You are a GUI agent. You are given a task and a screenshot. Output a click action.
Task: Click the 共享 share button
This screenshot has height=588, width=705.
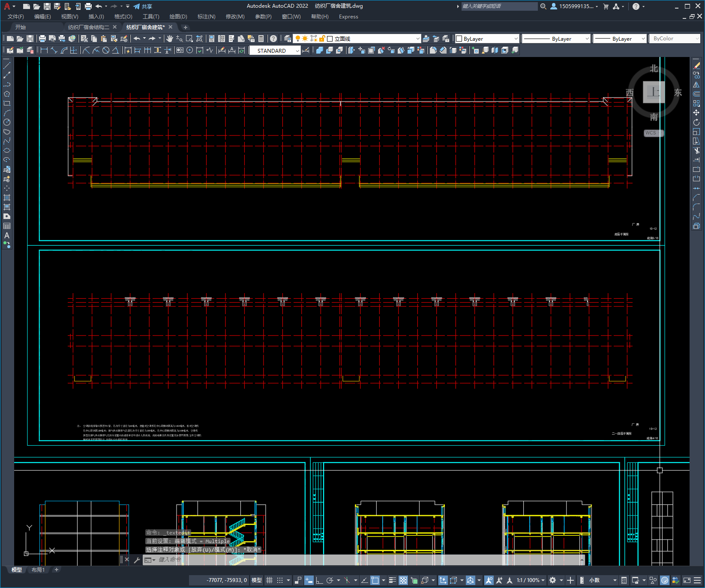pos(143,6)
